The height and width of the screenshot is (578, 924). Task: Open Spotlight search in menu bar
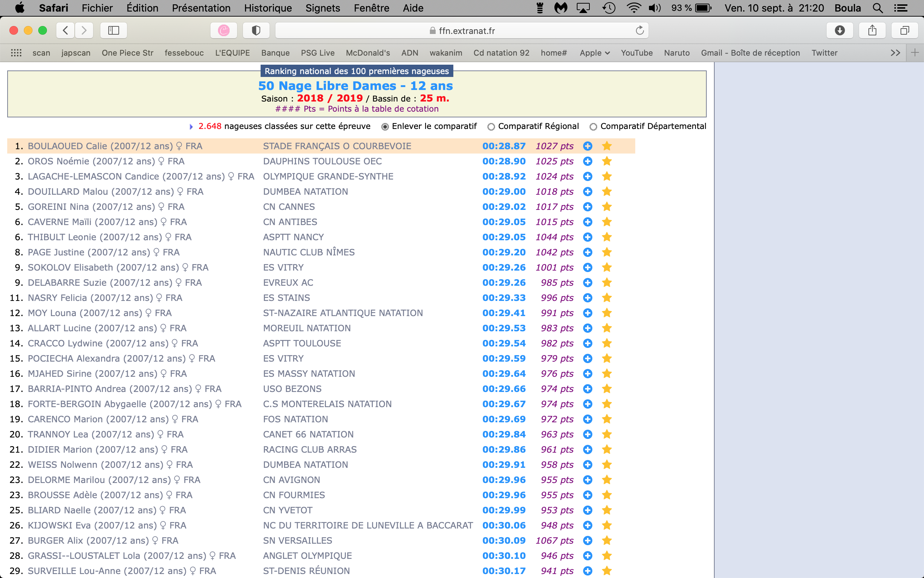(878, 8)
